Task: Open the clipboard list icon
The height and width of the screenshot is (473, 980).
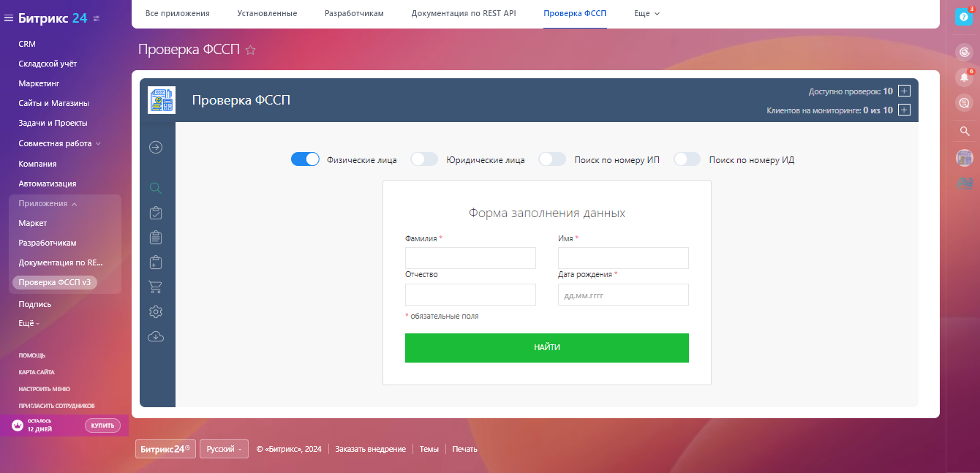Action: coord(155,237)
